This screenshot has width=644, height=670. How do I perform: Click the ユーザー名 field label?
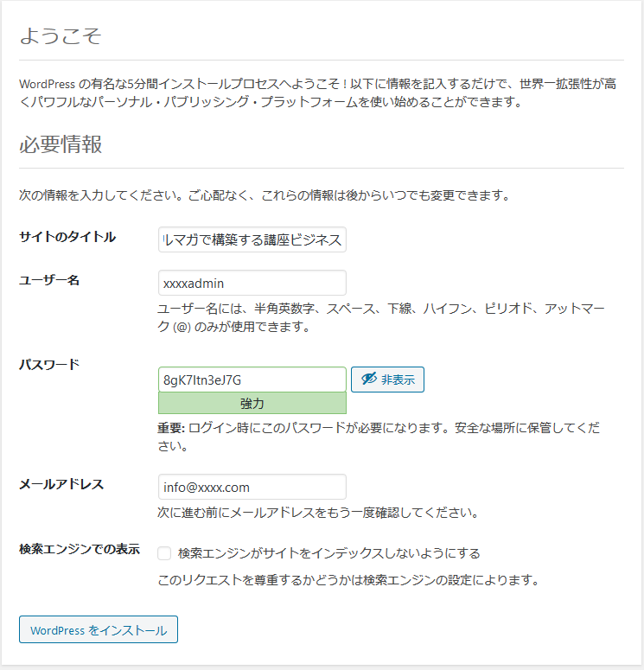pos(49,279)
